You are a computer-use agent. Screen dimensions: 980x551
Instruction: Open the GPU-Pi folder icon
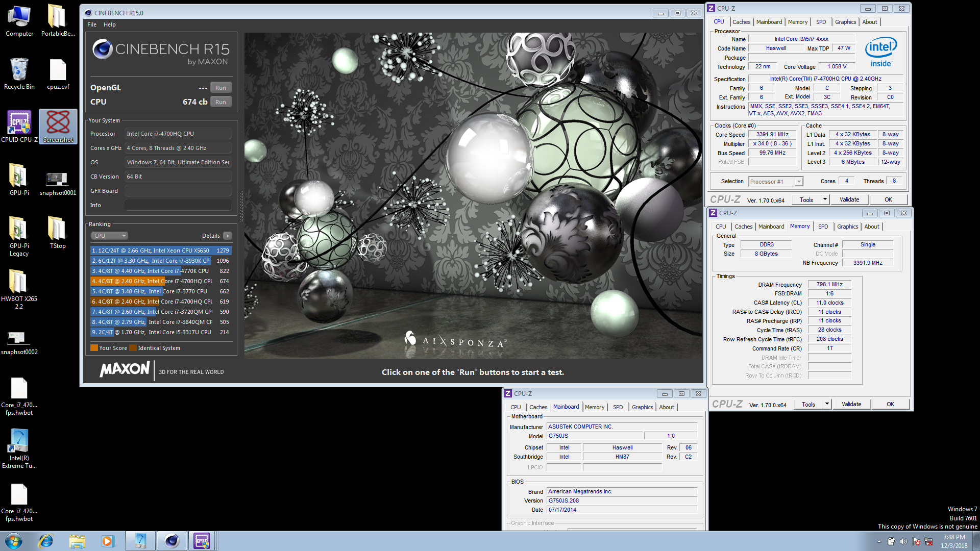(x=19, y=180)
